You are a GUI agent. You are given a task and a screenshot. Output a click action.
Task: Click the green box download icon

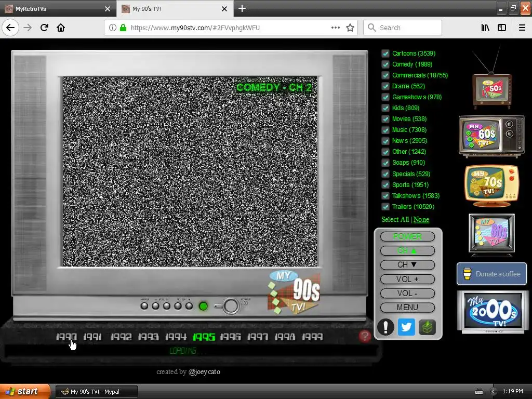tap(427, 327)
